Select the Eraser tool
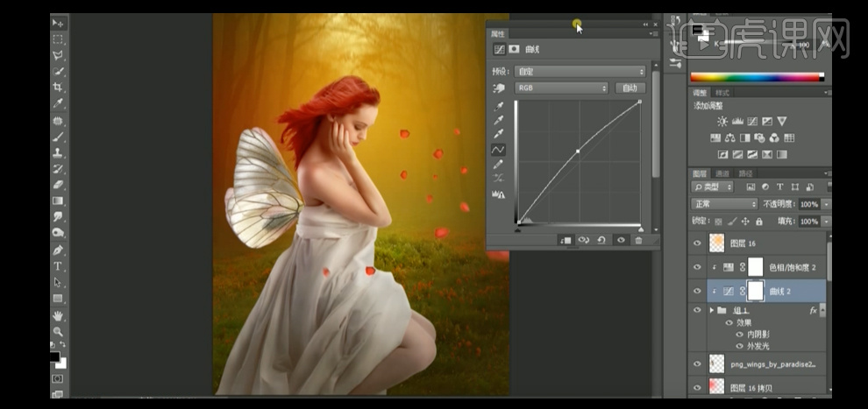Screen dimensions: 868x409 (x=58, y=185)
